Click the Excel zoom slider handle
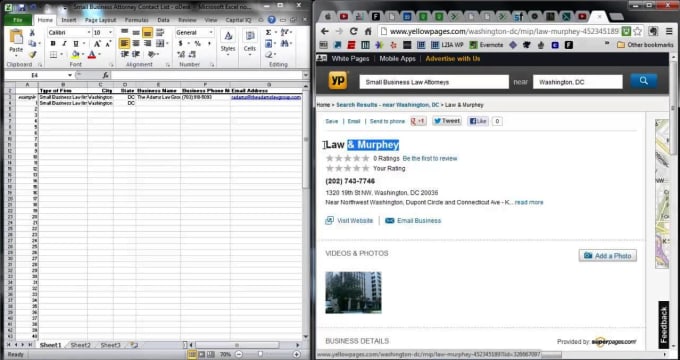This screenshot has width=680, height=360. (x=261, y=354)
